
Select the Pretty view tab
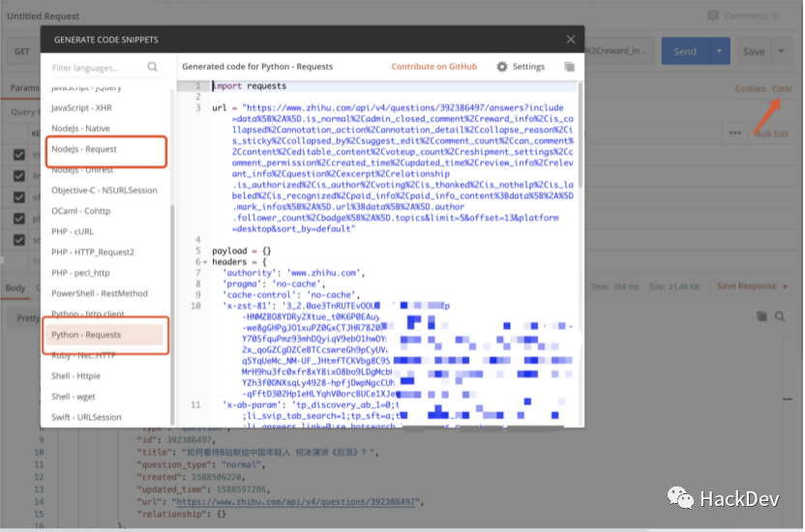(x=28, y=318)
